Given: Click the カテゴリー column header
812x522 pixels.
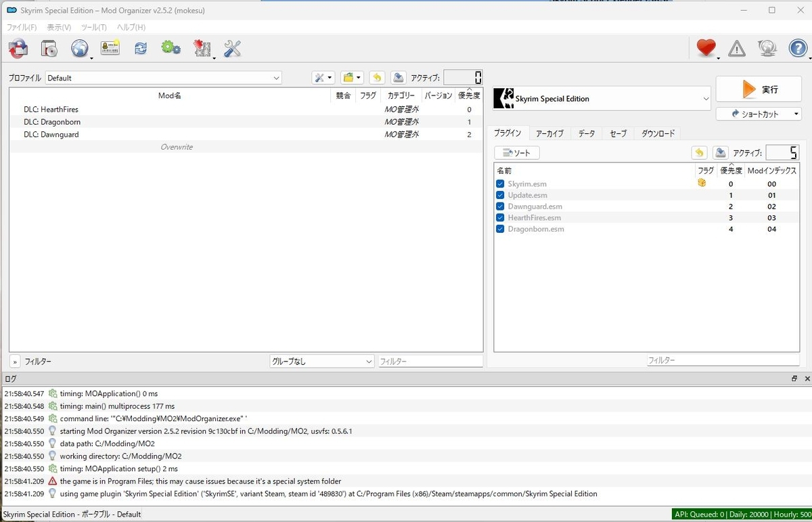Looking at the screenshot, I should (x=401, y=95).
